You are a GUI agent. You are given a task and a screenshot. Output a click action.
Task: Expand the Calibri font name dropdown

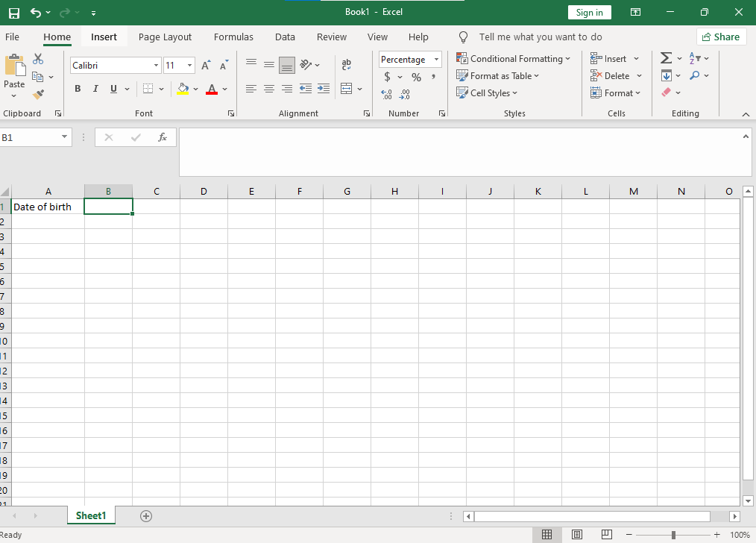[156, 66]
